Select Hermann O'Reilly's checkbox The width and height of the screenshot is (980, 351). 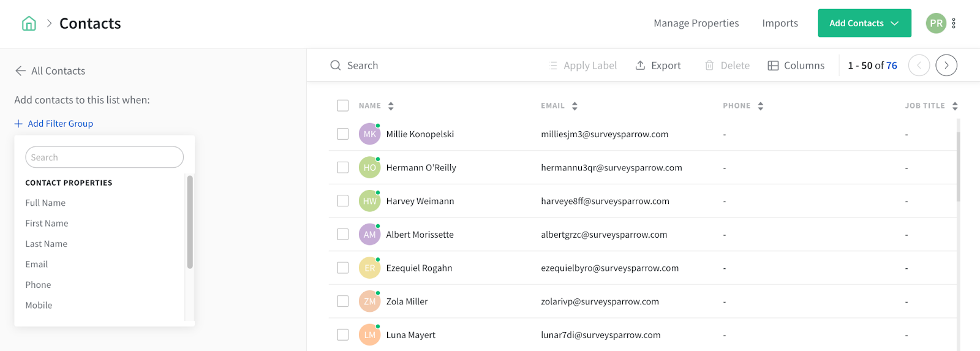pos(343,167)
